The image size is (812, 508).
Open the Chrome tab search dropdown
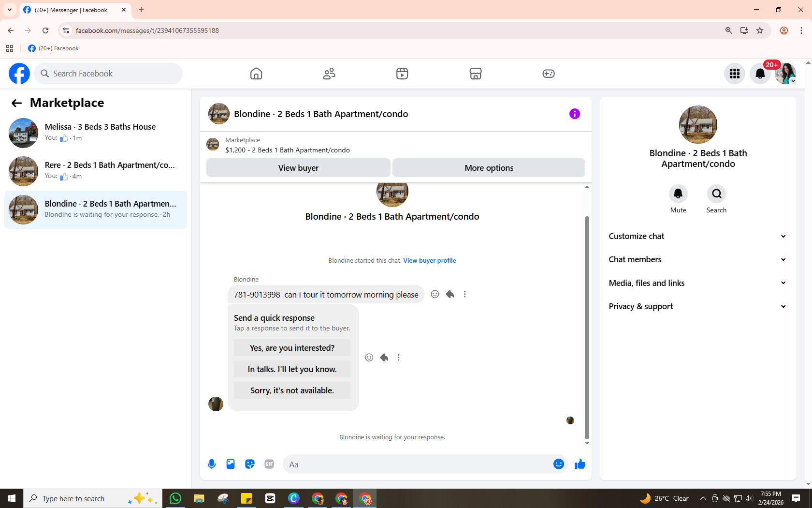10,10
